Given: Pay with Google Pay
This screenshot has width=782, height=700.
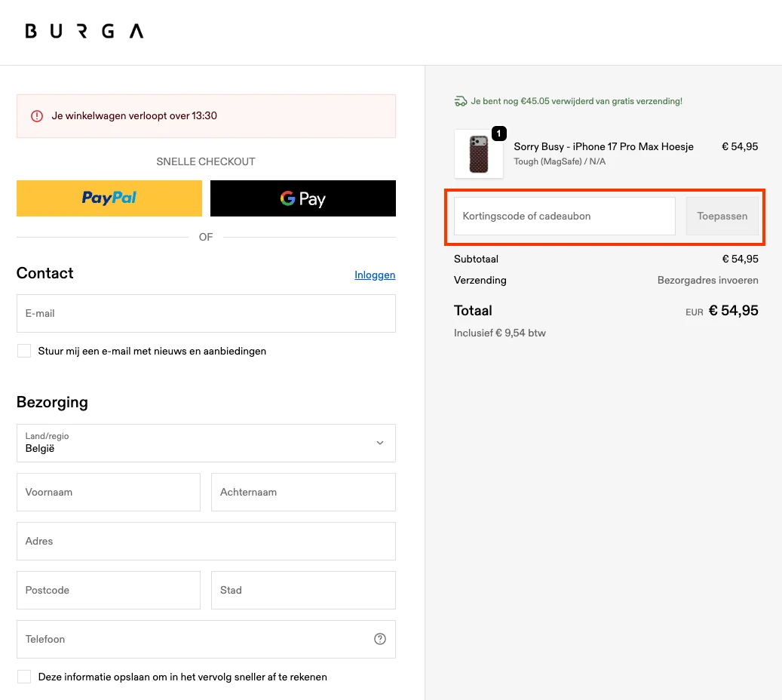Looking at the screenshot, I should (x=302, y=198).
